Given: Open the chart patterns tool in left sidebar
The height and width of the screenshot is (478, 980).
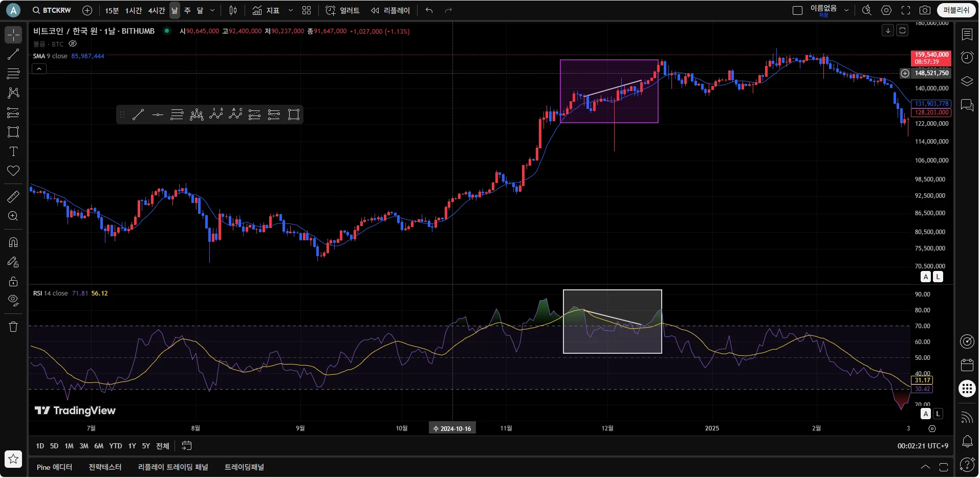Looking at the screenshot, I should [13, 93].
